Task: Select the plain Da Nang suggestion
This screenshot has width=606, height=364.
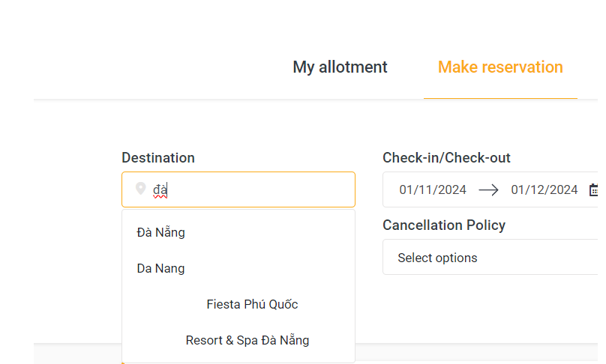Action: point(160,268)
